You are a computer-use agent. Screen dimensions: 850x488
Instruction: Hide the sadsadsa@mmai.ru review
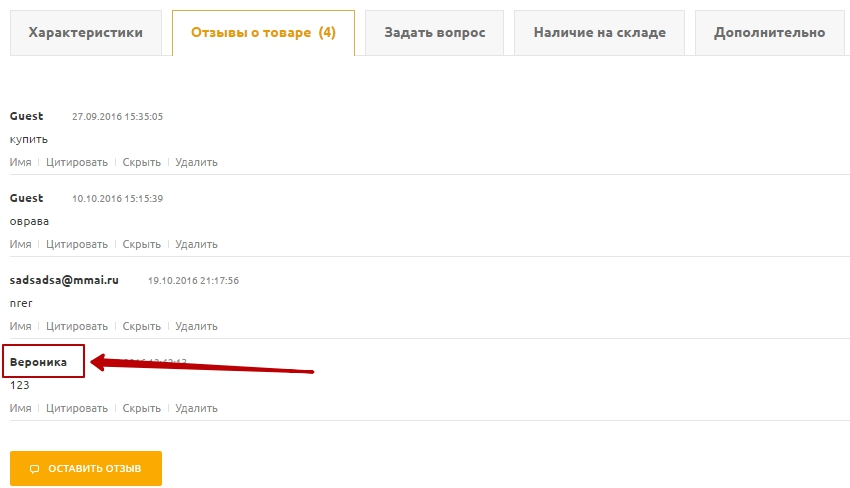click(x=141, y=326)
